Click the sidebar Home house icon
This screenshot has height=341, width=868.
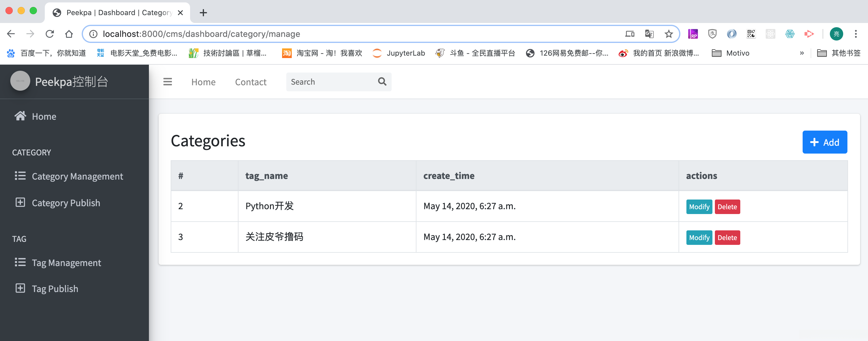(20, 116)
